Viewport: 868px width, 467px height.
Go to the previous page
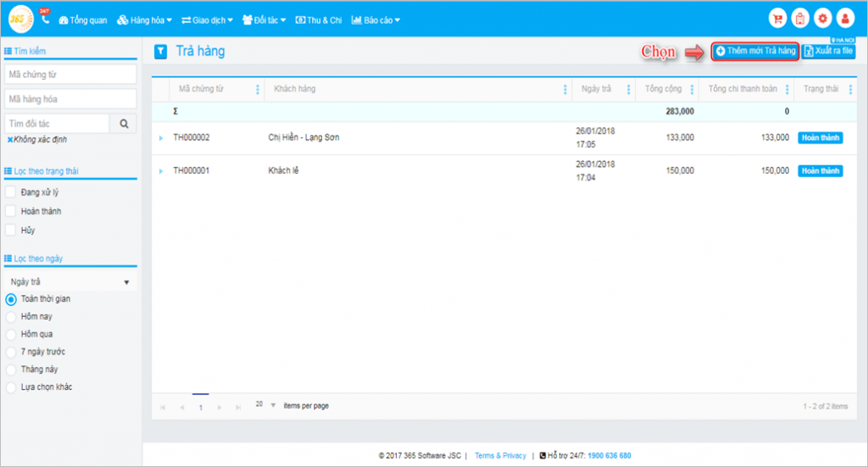point(181,407)
